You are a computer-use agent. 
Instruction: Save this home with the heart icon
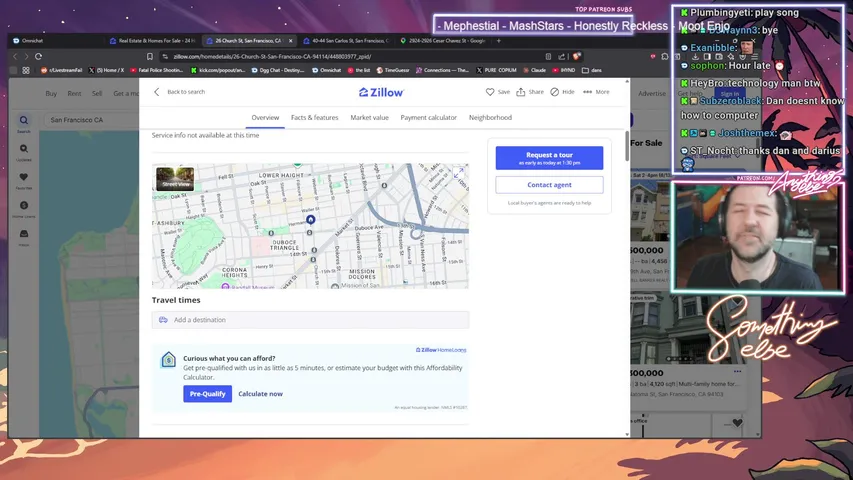[498, 92]
